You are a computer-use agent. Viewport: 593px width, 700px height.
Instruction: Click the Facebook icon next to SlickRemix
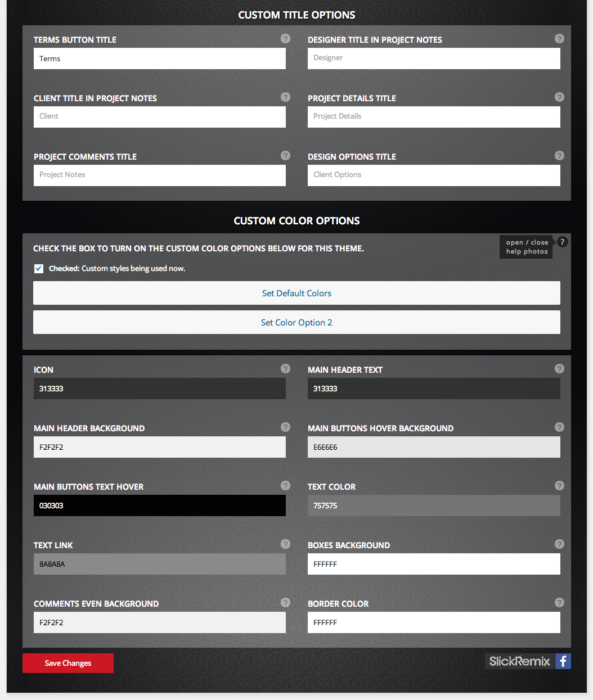pos(563,661)
